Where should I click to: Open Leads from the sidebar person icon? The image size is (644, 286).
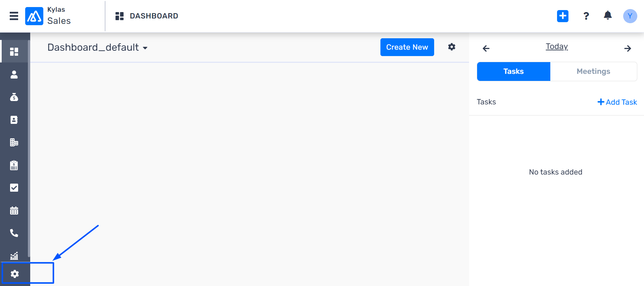pyautogui.click(x=14, y=75)
